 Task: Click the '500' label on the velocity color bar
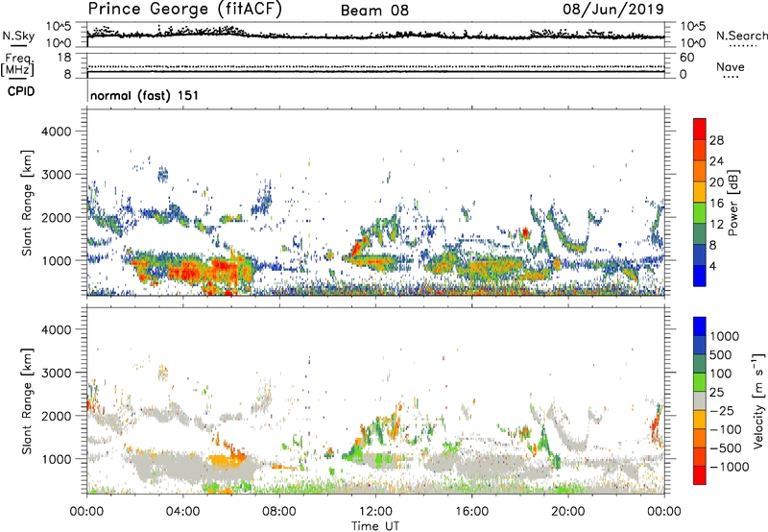723,355
